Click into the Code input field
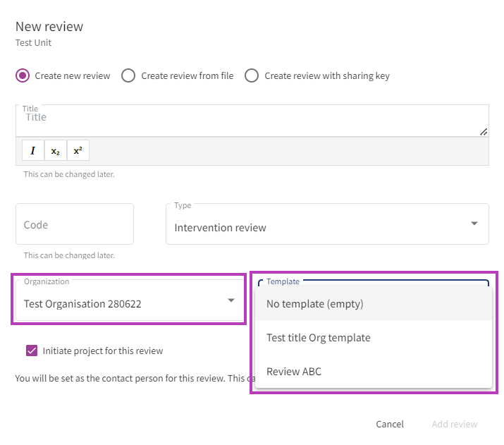The height and width of the screenshot is (445, 504). (x=75, y=224)
